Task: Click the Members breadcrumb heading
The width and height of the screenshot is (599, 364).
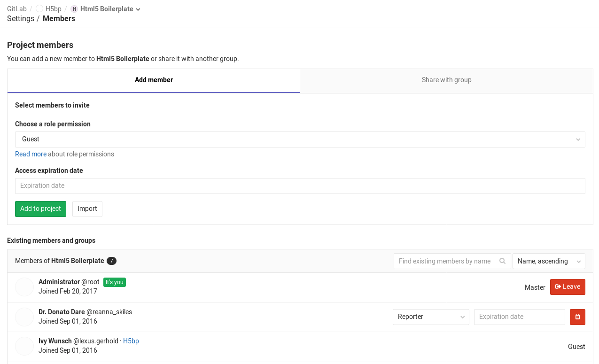Action: [x=59, y=18]
